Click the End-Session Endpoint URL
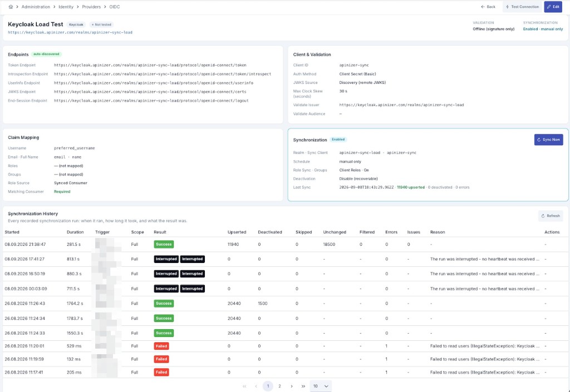This screenshot has width=570, height=392. (x=151, y=101)
